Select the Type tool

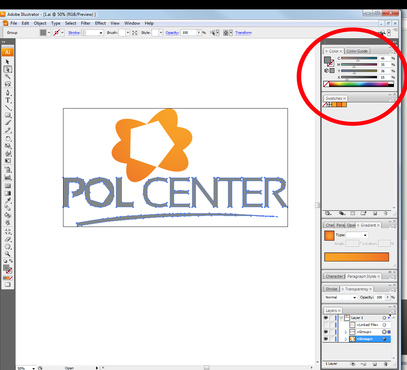[7, 100]
